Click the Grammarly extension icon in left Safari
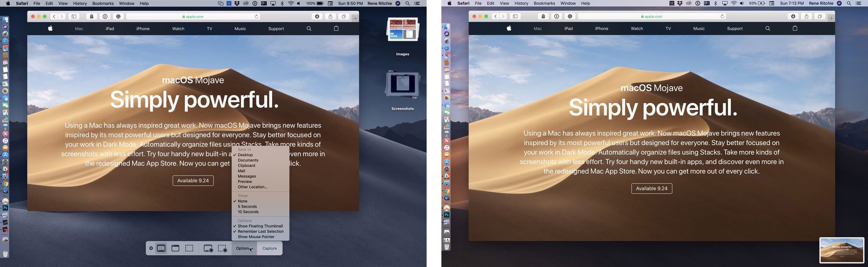The image size is (868, 267). [x=118, y=17]
